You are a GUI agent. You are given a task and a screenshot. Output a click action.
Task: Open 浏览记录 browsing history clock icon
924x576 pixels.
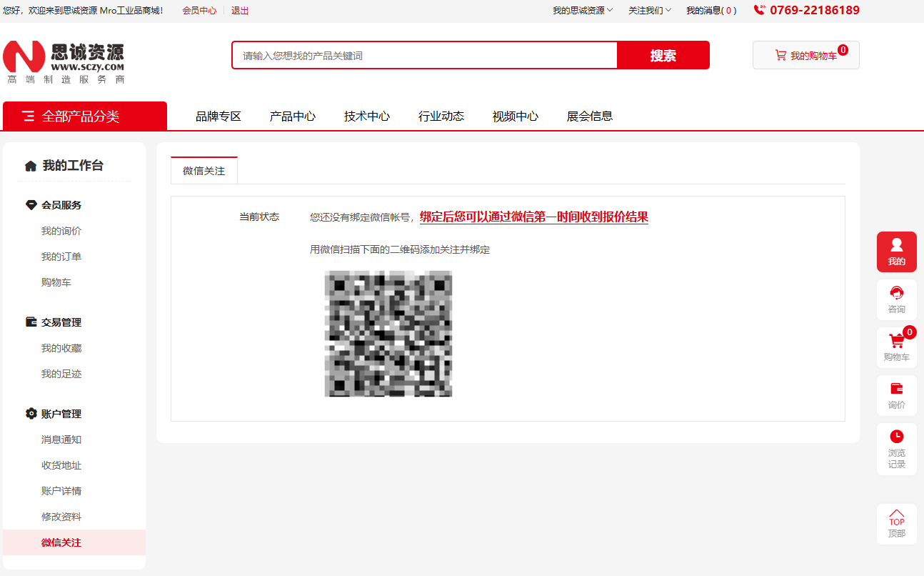coord(896,448)
